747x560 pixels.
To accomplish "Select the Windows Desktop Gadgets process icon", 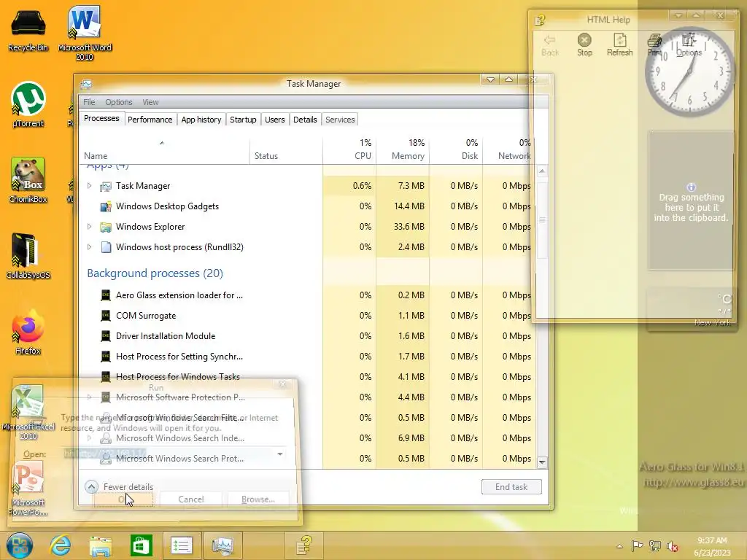I will coord(106,206).
